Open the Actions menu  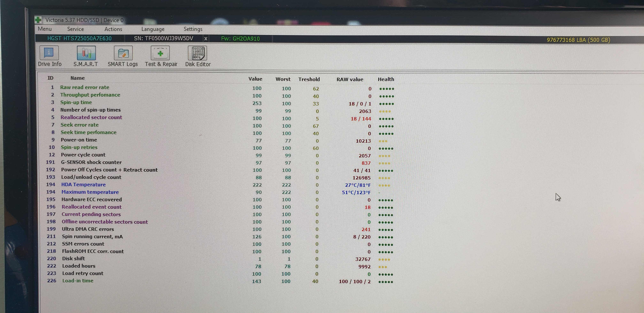[113, 29]
